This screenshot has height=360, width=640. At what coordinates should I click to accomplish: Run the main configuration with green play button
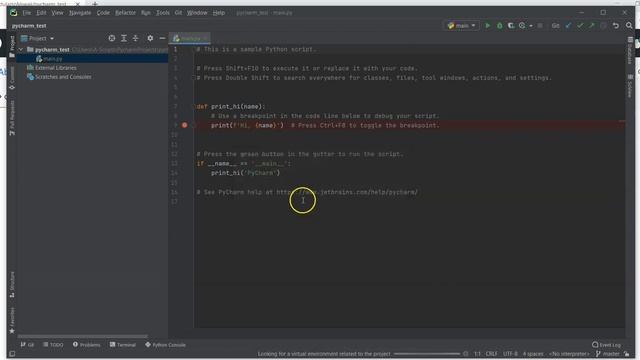tap(487, 26)
